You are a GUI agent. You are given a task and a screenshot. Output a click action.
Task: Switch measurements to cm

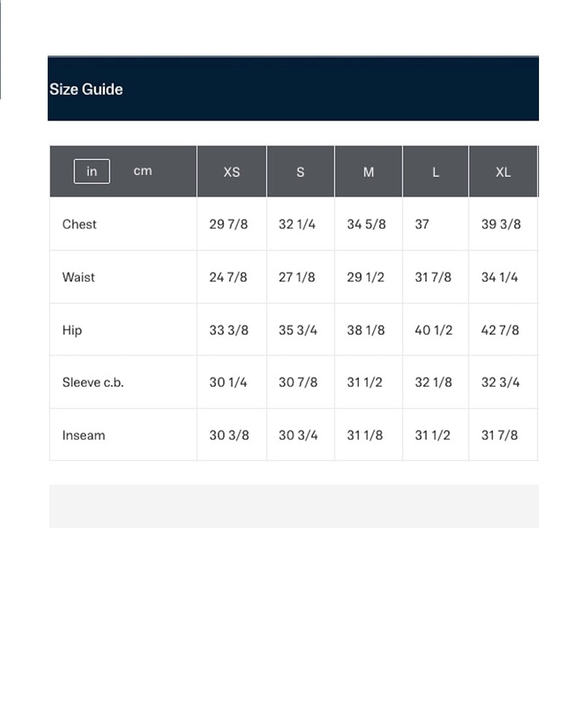pos(142,171)
